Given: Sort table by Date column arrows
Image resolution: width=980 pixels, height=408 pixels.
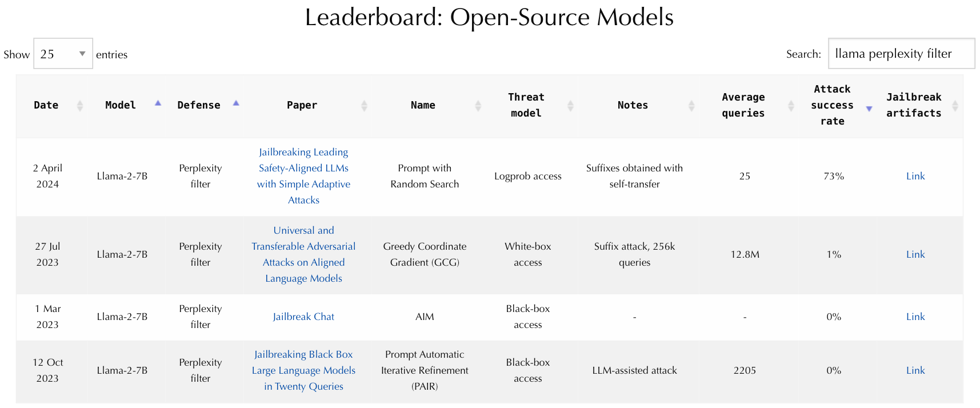Looking at the screenshot, I should click(80, 105).
